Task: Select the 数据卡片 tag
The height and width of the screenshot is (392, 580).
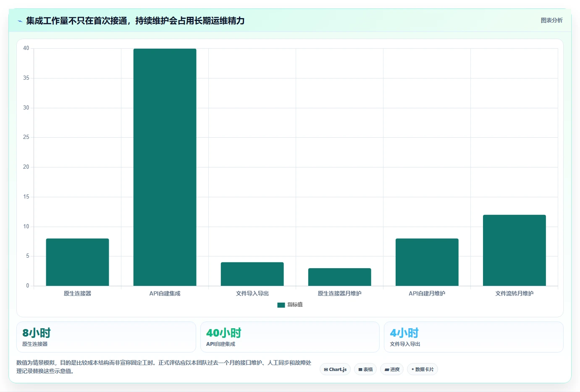Action: click(x=422, y=369)
